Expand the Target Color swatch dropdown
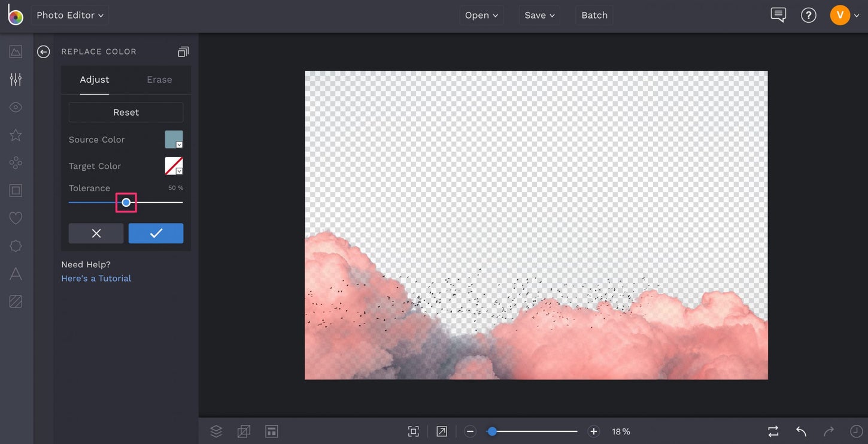 click(x=178, y=171)
